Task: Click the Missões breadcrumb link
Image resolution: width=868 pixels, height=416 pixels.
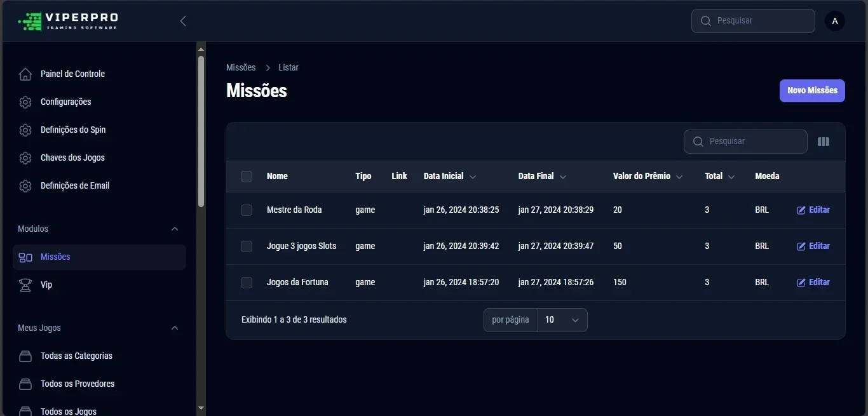Action: pyautogui.click(x=241, y=67)
